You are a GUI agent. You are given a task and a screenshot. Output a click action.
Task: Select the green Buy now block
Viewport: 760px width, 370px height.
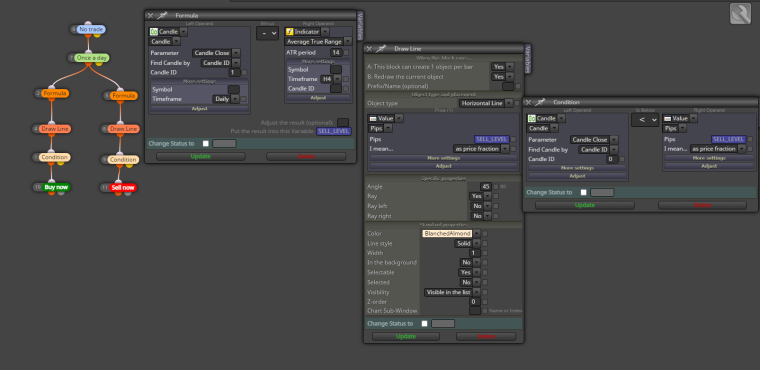point(56,187)
